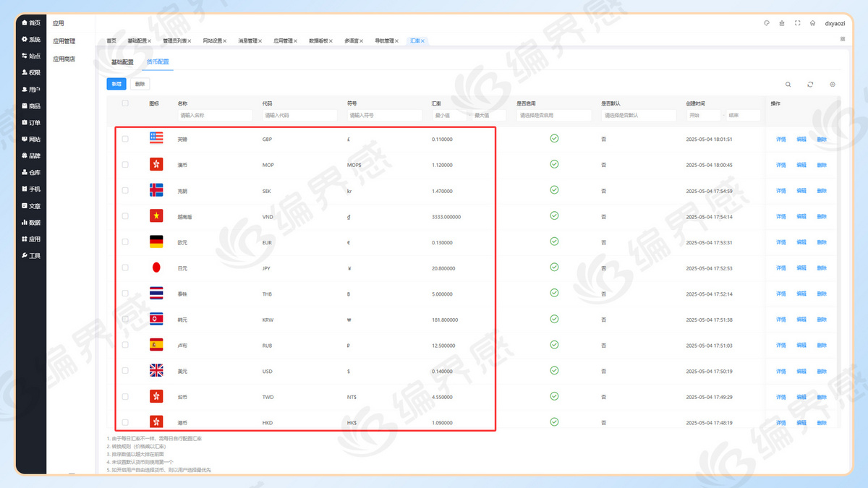Switch to the 基础配置 sub-tab
The image size is (868, 488).
tap(122, 62)
